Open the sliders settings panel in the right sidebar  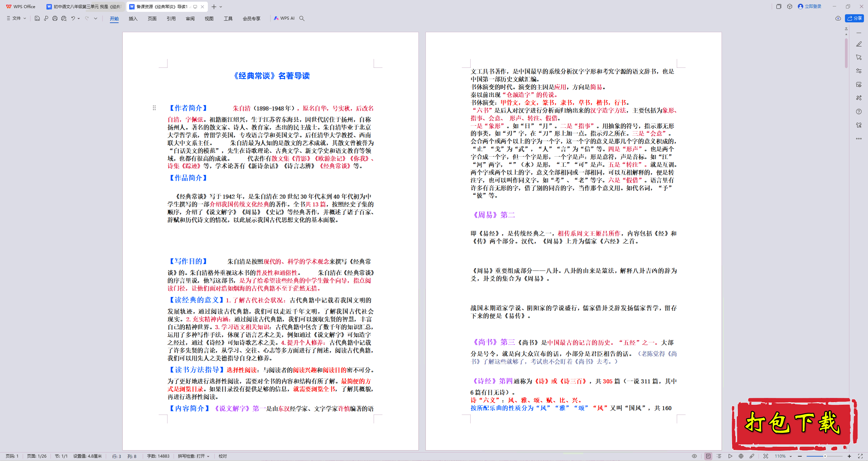point(859,71)
